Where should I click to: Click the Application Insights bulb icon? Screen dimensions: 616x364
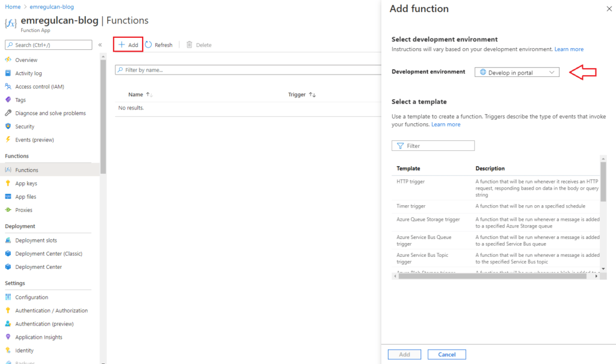[x=8, y=337]
